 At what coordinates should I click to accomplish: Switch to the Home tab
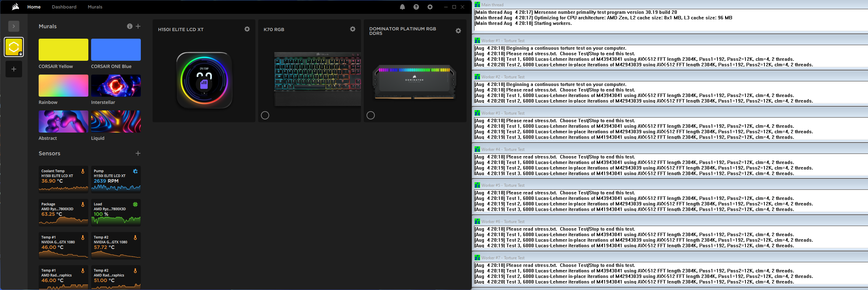[x=34, y=7]
